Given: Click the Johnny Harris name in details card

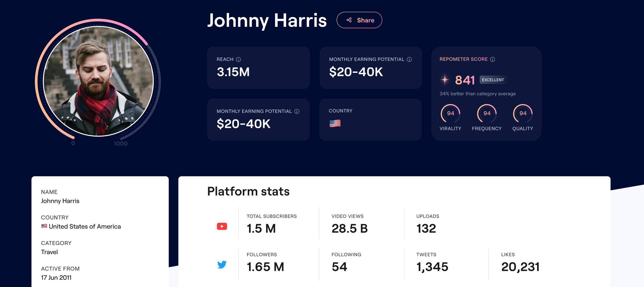Looking at the screenshot, I should pyautogui.click(x=60, y=201).
